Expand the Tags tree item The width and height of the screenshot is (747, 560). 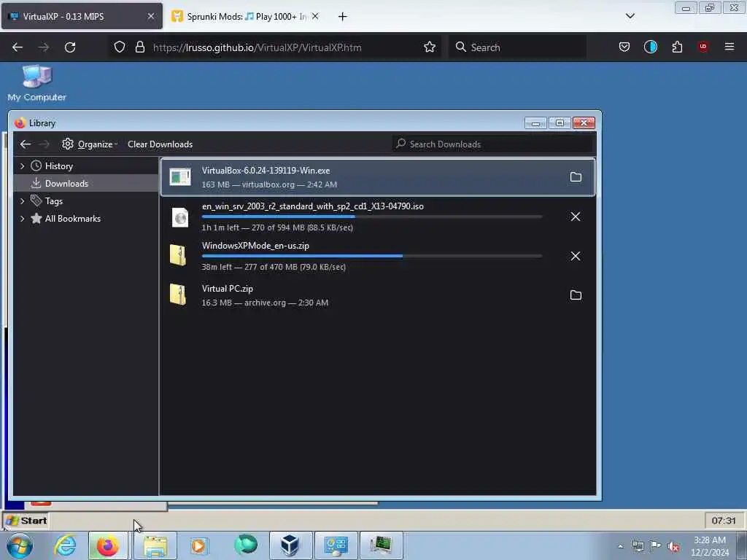[x=22, y=201]
